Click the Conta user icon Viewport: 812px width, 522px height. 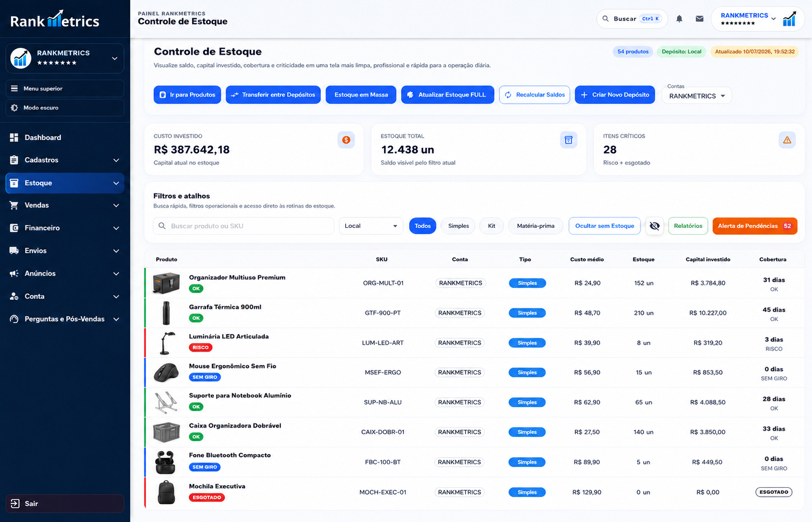(14, 296)
